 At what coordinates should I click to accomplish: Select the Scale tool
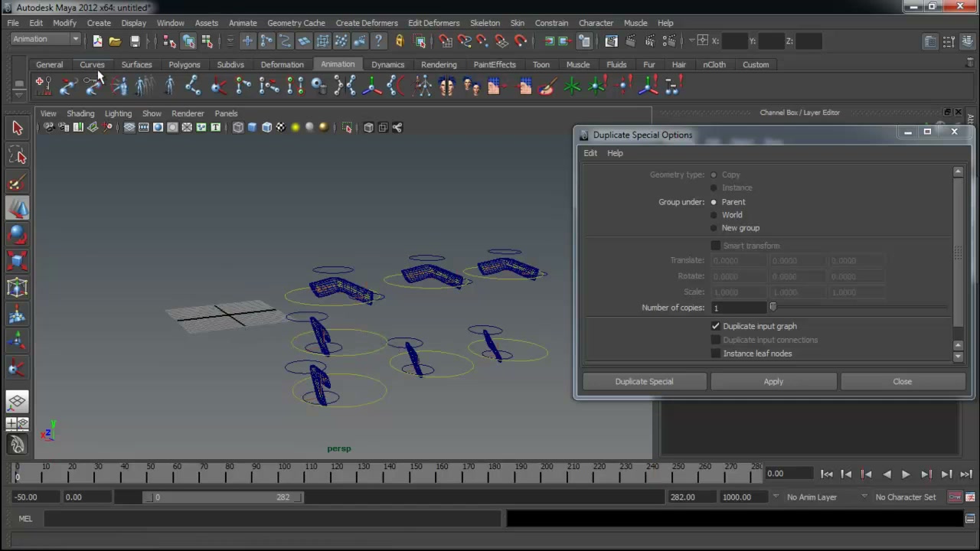tap(18, 262)
